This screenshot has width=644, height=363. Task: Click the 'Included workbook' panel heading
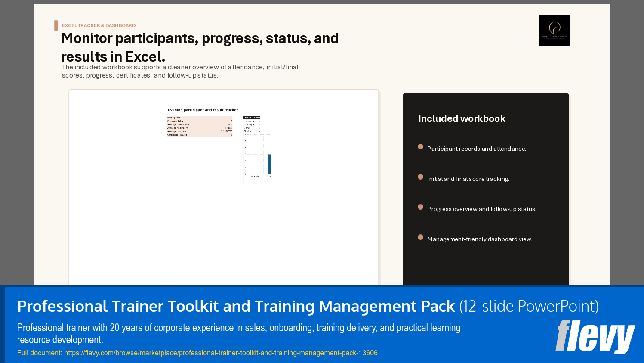462,118
